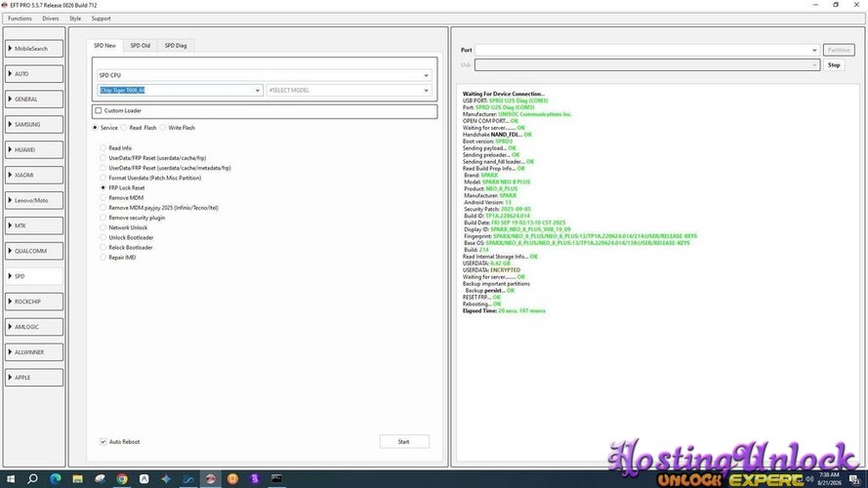Expand the XIAOMI sidebar section
This screenshot has width=868, height=488.
(x=34, y=175)
